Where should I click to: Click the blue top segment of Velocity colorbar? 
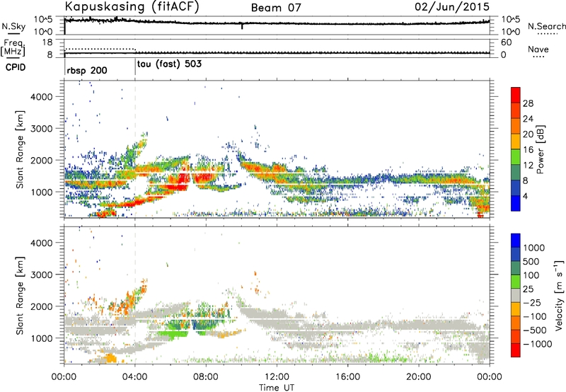tap(516, 241)
